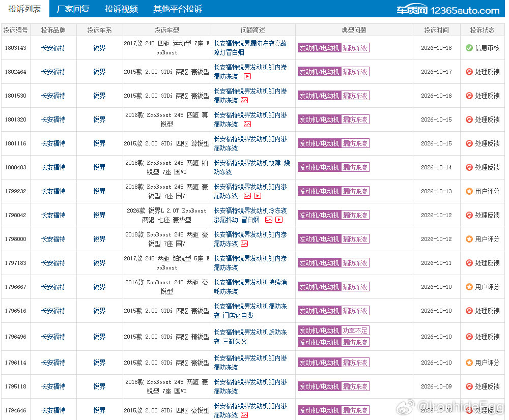
Task: Open image icon in complaint 1799232 row
Action: [x=247, y=196]
